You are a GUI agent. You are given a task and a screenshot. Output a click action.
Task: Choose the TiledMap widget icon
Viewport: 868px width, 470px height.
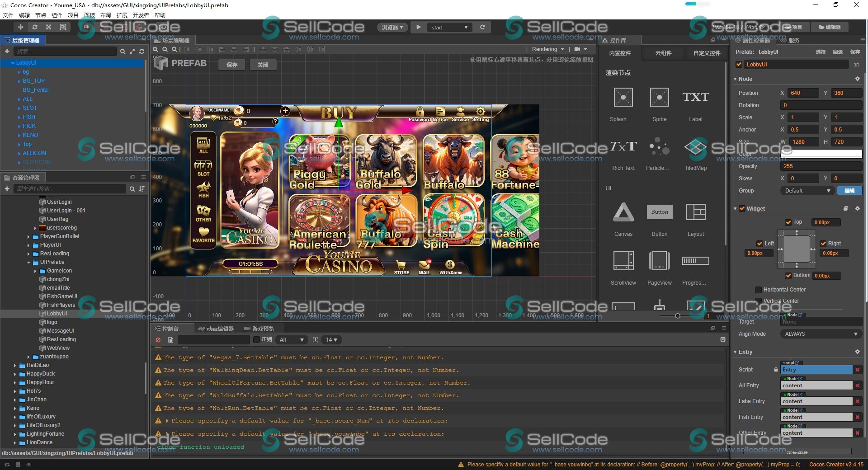(x=695, y=147)
